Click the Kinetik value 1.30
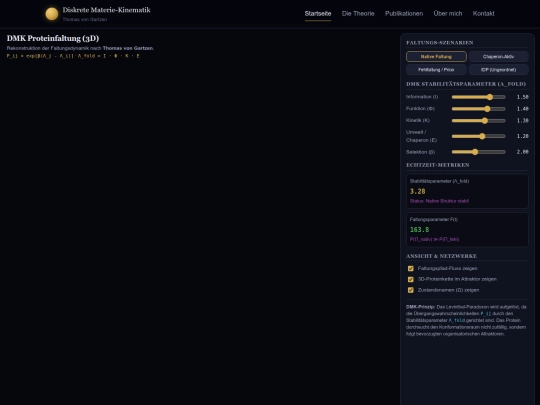This screenshot has width=540, height=405. [522, 121]
